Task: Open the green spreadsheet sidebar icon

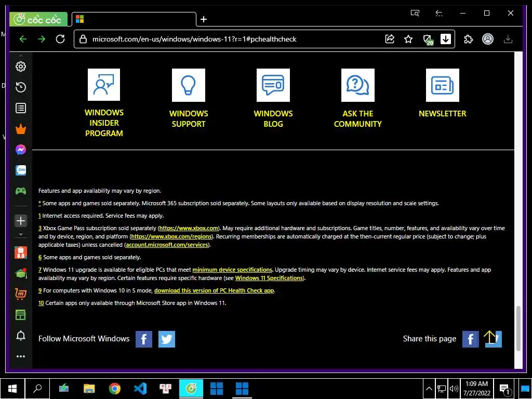Action: tap(21, 315)
